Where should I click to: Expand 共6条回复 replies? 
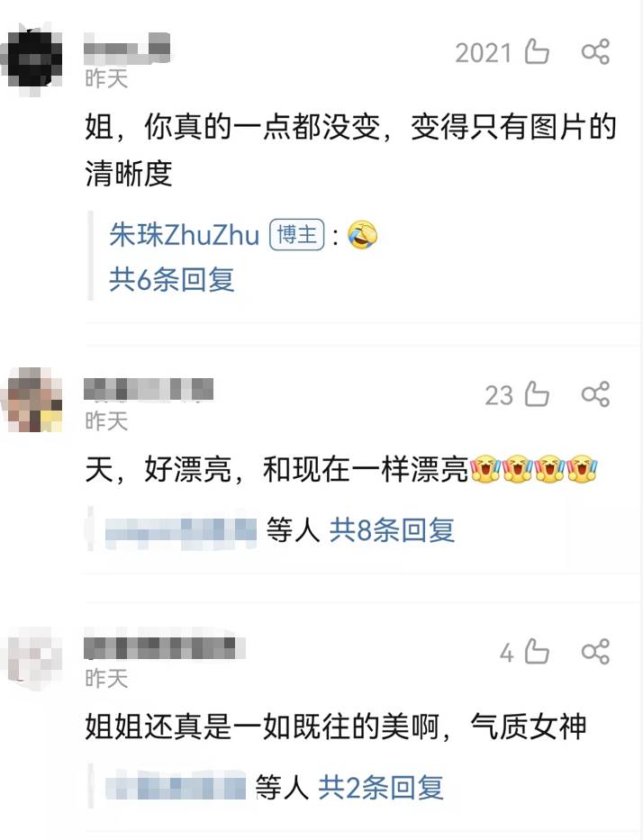[171, 280]
